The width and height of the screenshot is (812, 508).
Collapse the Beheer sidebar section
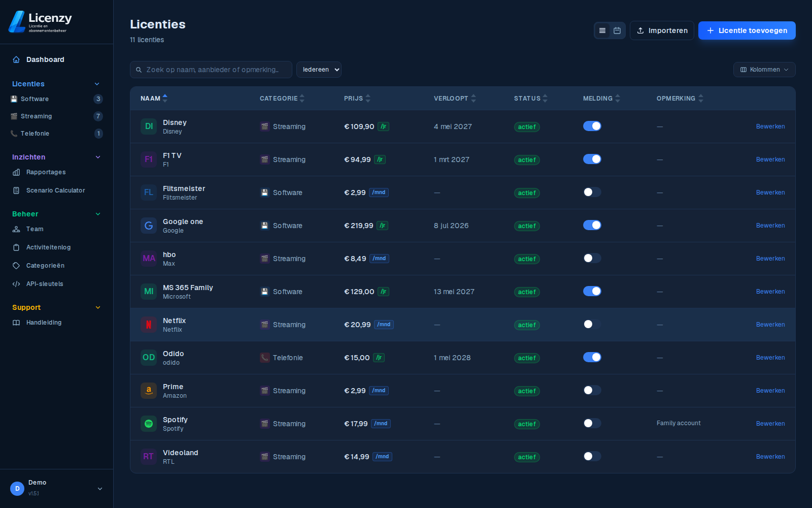[x=97, y=214]
